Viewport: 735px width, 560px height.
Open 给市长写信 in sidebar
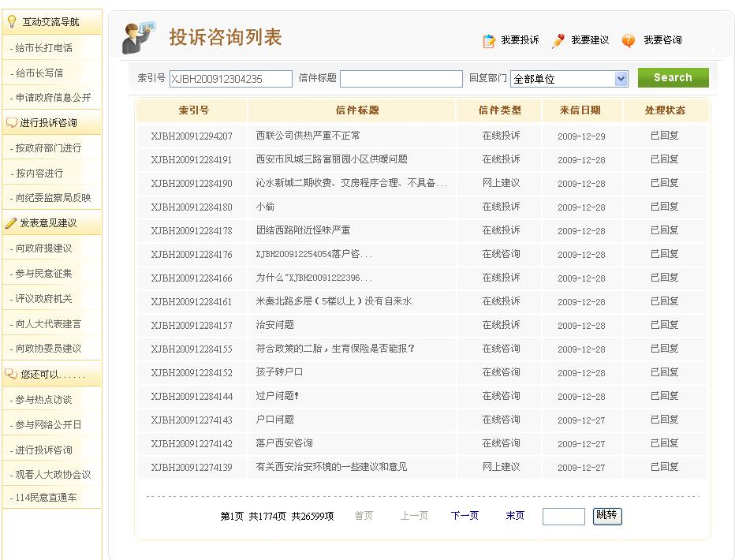tap(39, 73)
